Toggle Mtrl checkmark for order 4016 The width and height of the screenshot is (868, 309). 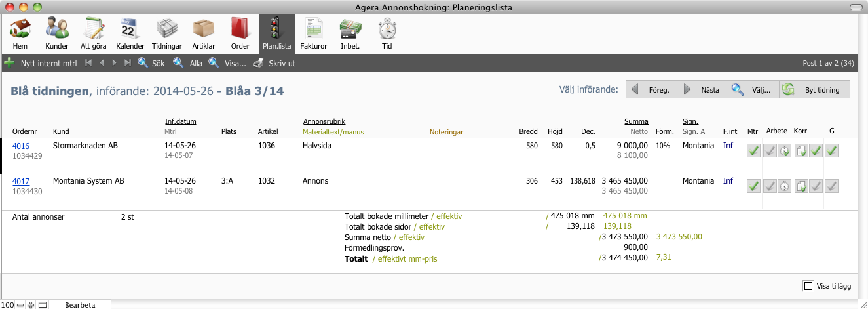tap(753, 151)
